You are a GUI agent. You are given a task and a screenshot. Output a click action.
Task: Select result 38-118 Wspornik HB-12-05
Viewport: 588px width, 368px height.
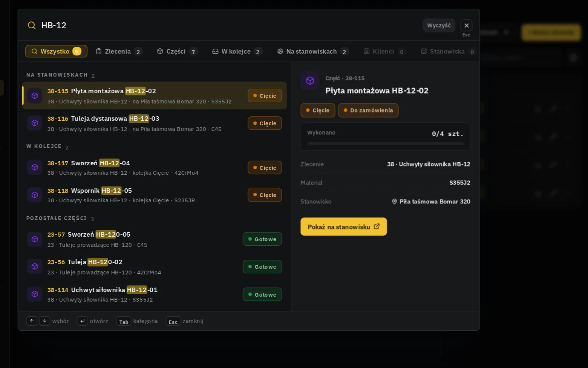tap(155, 195)
